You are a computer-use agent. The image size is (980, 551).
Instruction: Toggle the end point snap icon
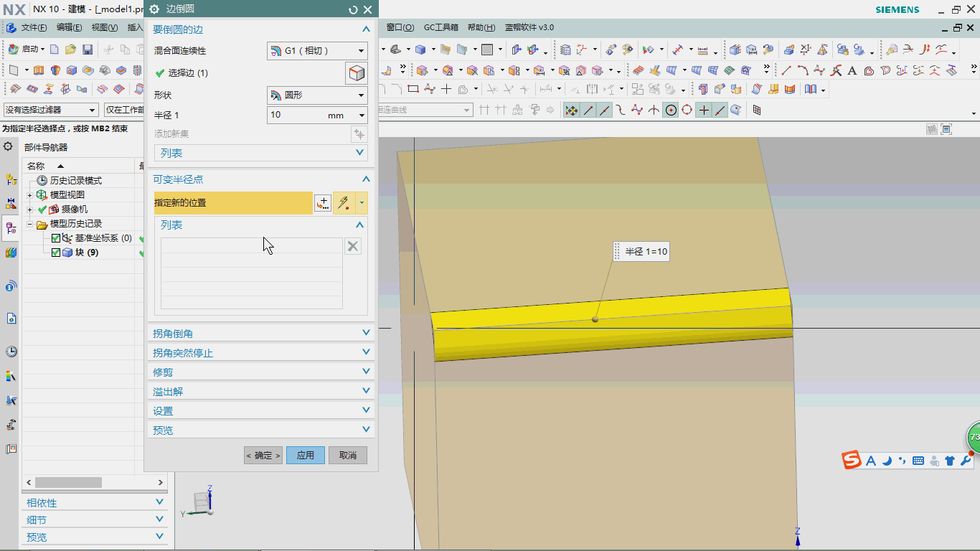[588, 110]
